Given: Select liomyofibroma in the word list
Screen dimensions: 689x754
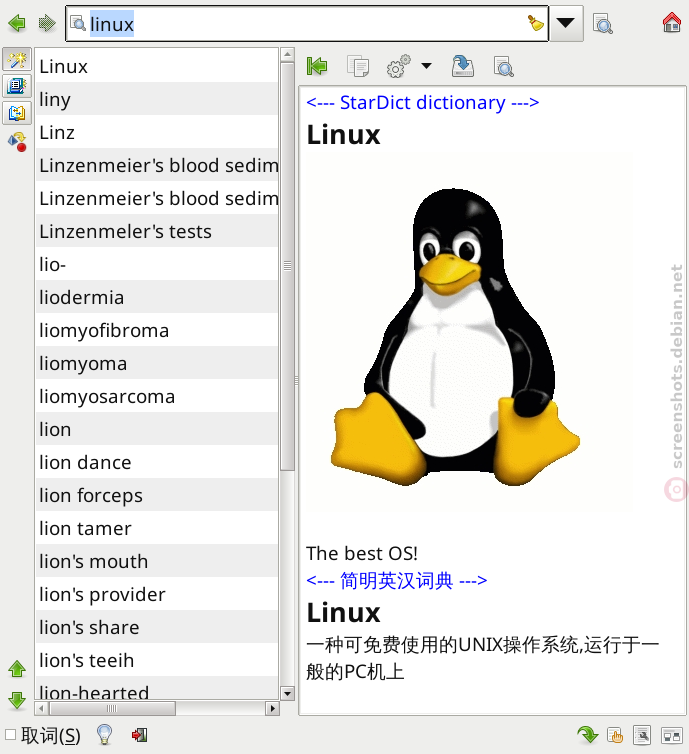Looking at the screenshot, I should tap(157, 330).
